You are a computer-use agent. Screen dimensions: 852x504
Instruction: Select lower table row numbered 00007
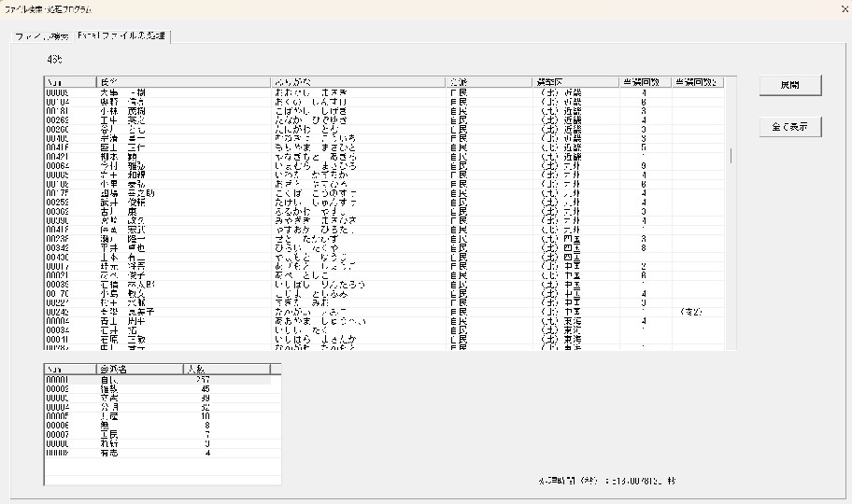pyautogui.click(x=157, y=434)
